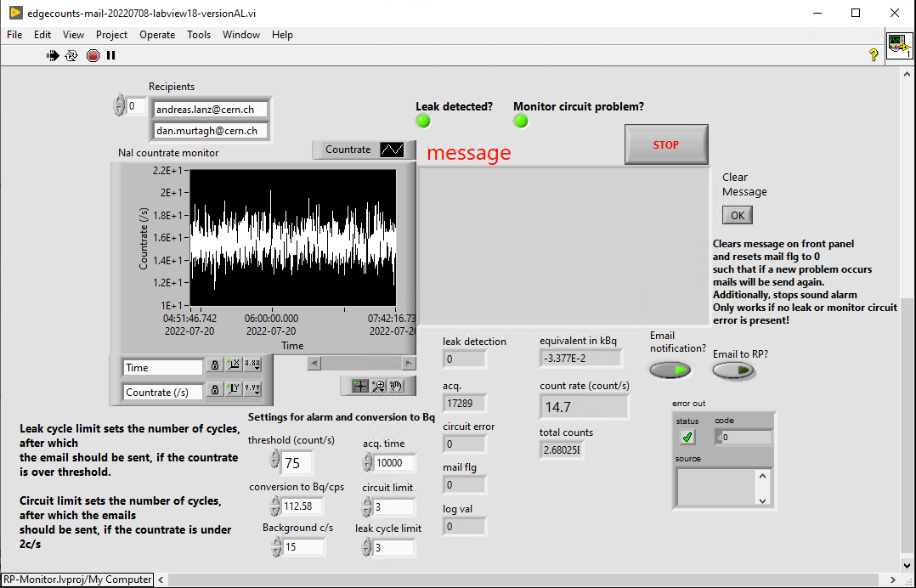Toggle the Email notification switch
This screenshot has height=588, width=916.
tap(670, 370)
